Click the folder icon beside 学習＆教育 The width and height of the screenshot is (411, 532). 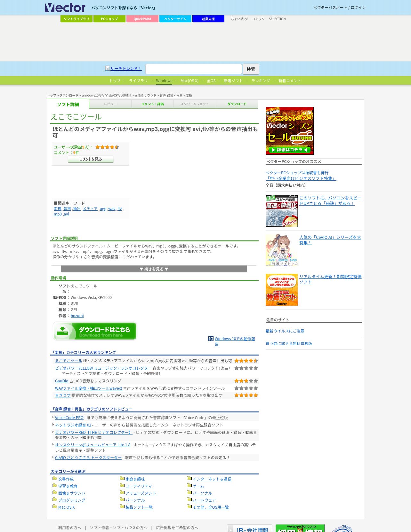click(55, 485)
